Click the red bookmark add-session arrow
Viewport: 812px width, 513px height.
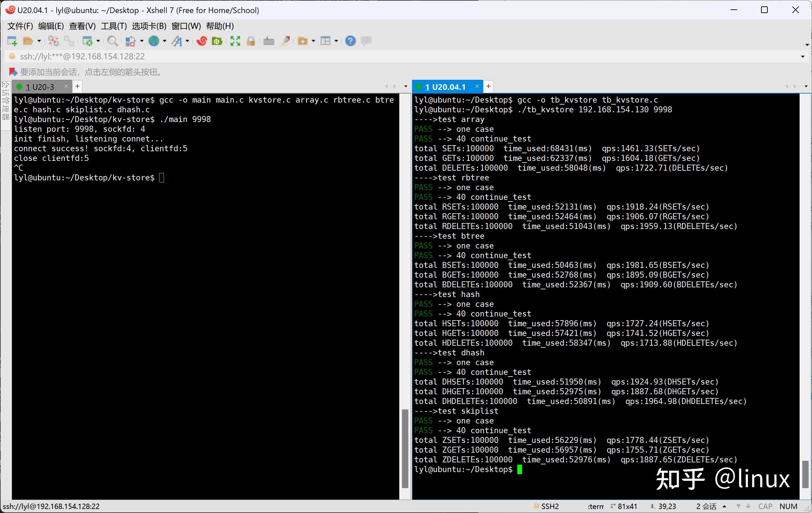(13, 72)
